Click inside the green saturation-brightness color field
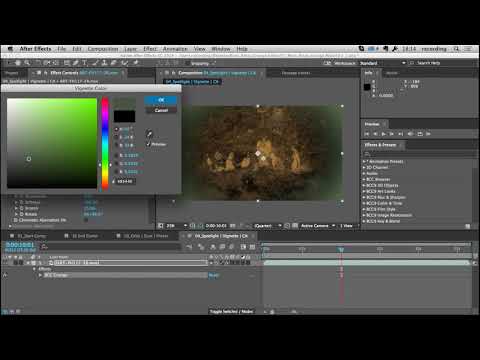The width and height of the screenshot is (480, 360). (52, 143)
